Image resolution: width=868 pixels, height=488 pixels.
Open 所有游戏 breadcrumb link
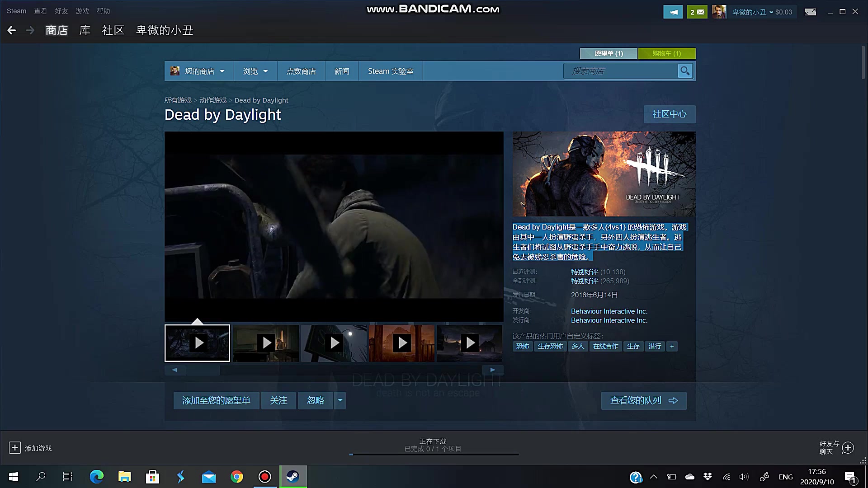178,100
